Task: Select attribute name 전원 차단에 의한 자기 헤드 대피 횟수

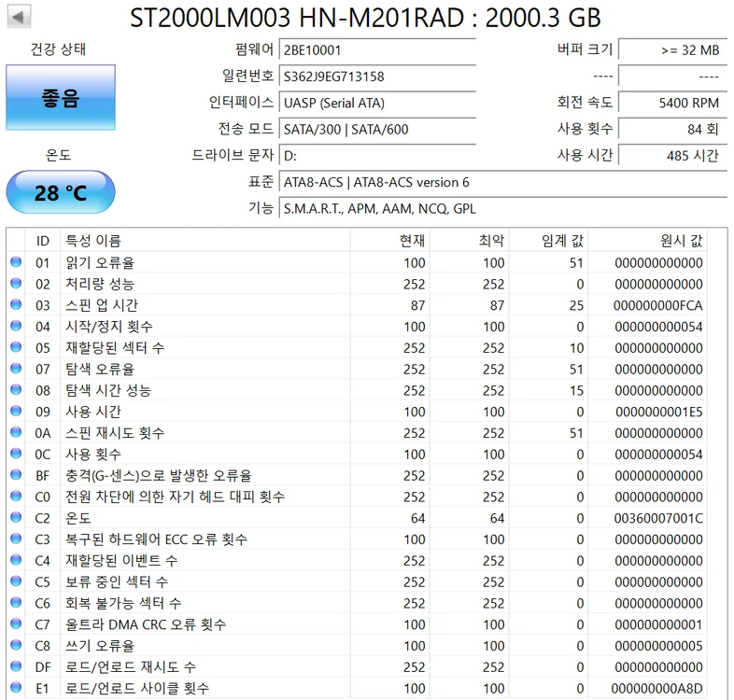Action: coord(175,497)
